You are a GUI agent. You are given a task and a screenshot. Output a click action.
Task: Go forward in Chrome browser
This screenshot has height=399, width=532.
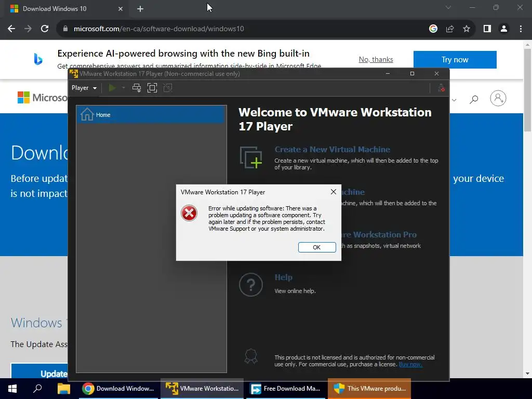point(28,29)
